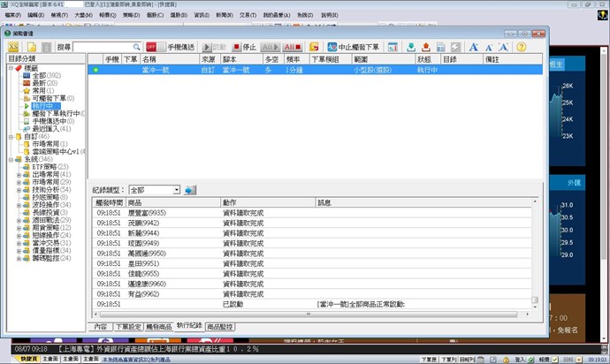Click the search magnifier icon in toolbar

click(x=135, y=46)
